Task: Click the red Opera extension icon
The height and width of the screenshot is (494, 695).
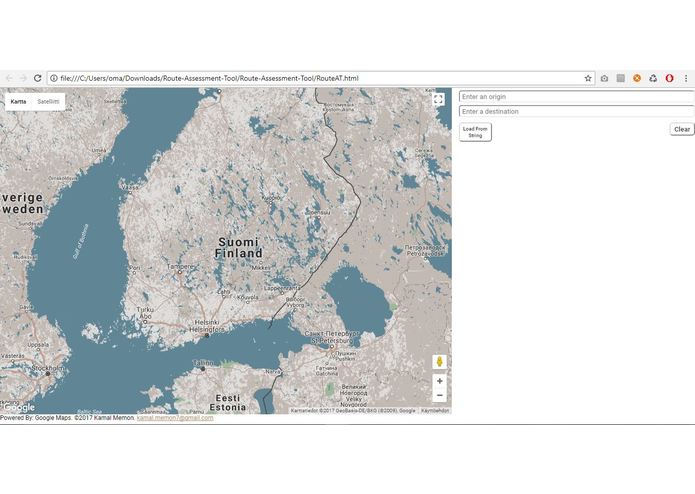Action: (669, 78)
